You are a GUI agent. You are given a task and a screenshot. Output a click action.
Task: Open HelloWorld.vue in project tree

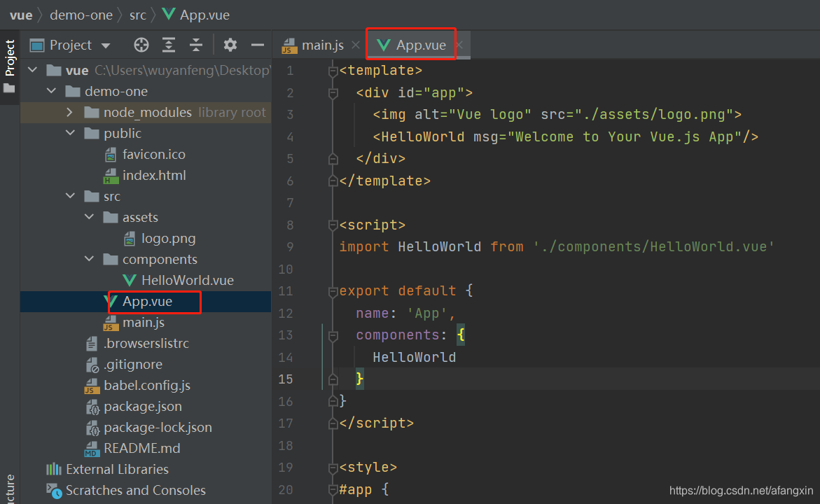[x=187, y=280]
